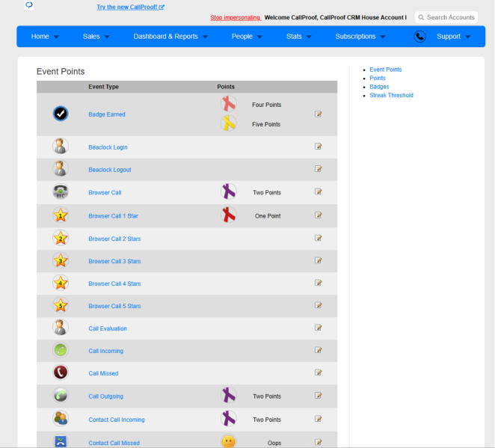Image resolution: width=495 pixels, height=448 pixels.
Task: Click the phone icon in navigation bar
Action: (x=419, y=37)
